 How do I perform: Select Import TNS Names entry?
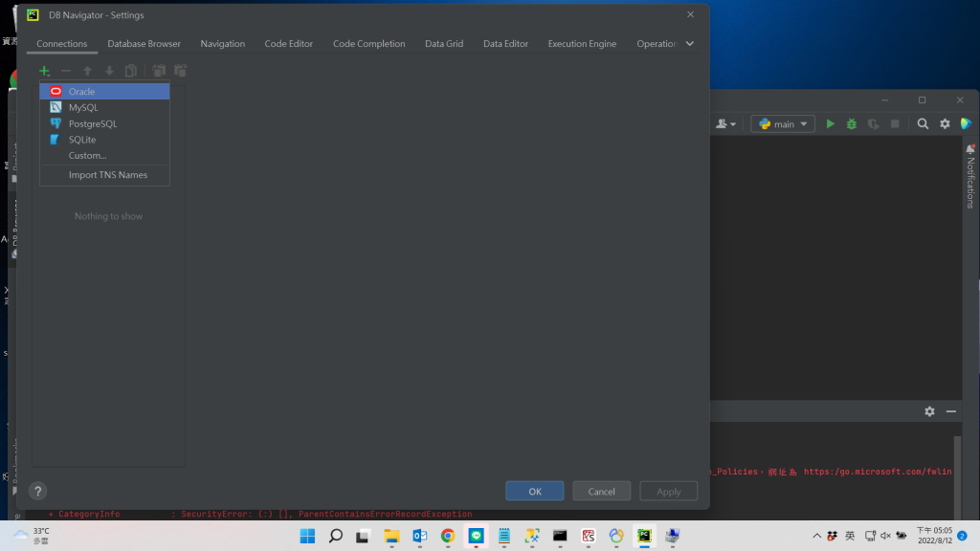click(104, 175)
